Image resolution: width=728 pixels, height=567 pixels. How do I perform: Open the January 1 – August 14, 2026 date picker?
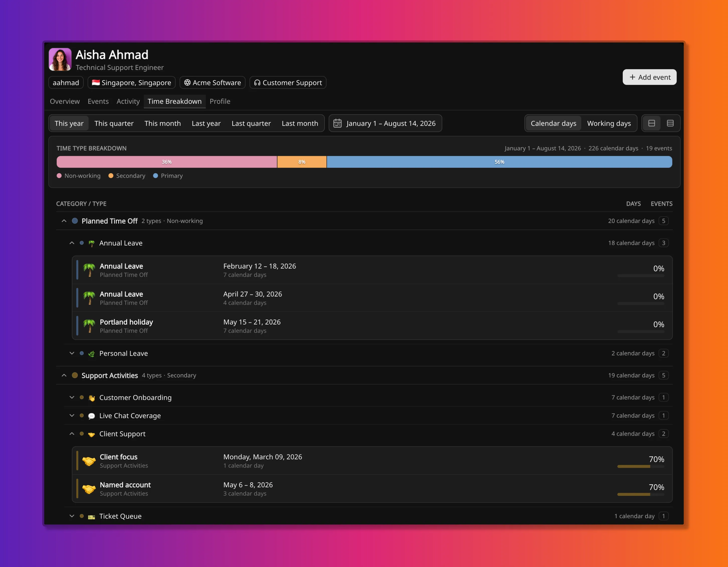click(x=385, y=123)
